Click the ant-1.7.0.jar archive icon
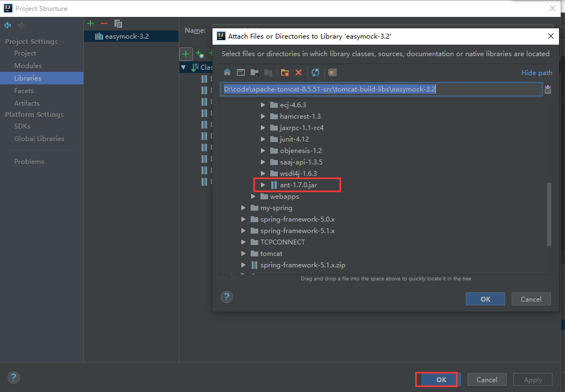 click(274, 185)
